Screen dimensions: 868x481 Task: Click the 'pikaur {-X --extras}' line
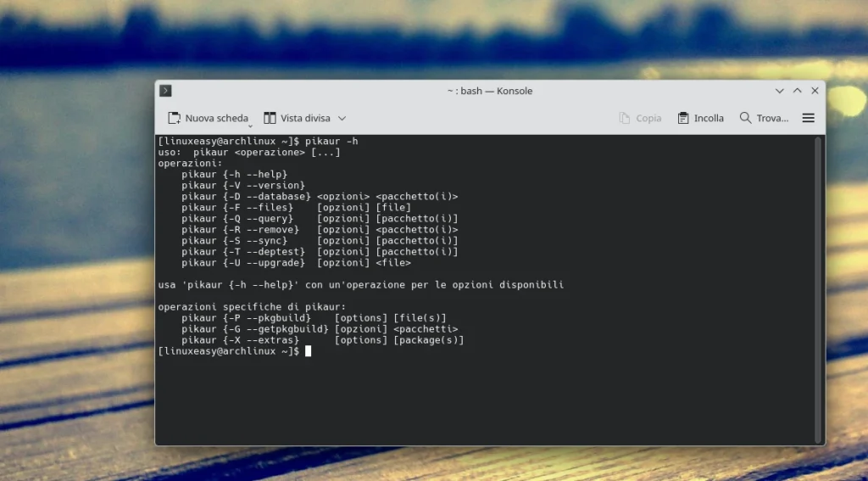323,339
